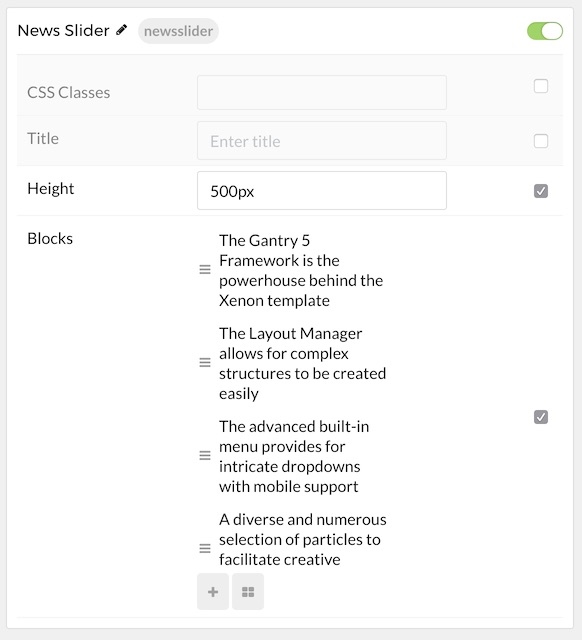The height and width of the screenshot is (640, 582).
Task: Uncheck the Height override checkbox
Action: [x=541, y=191]
